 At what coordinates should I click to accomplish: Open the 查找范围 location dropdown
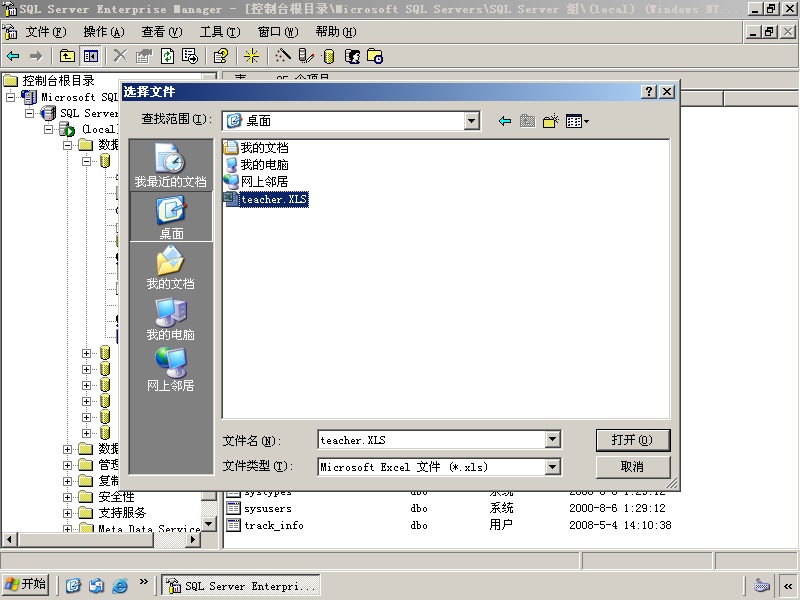pos(471,121)
